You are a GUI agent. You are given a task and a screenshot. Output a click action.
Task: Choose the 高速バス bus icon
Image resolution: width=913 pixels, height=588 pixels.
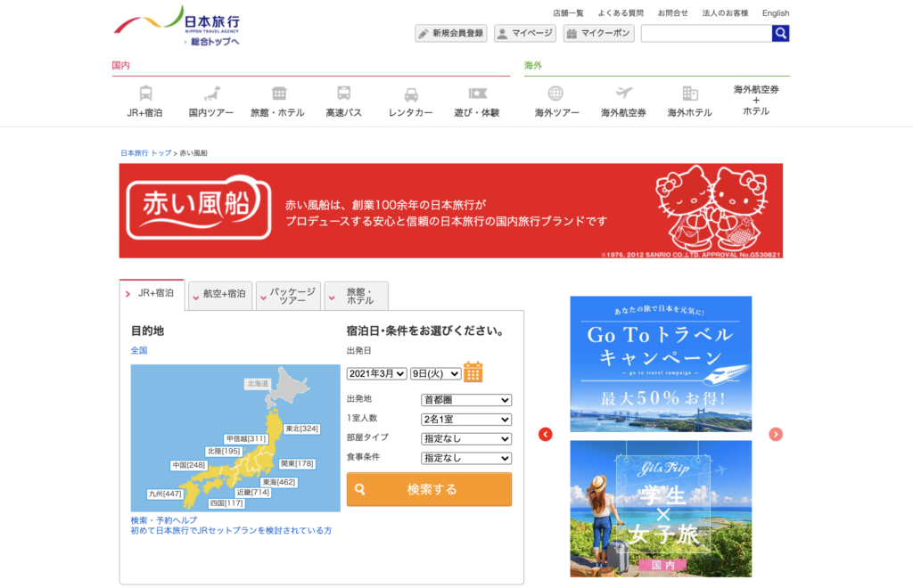pyautogui.click(x=343, y=93)
